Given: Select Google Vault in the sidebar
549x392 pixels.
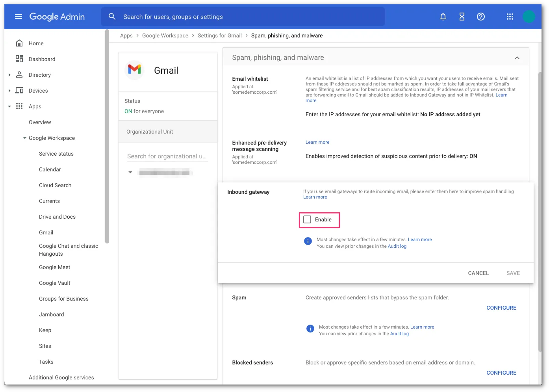Looking at the screenshot, I should [55, 283].
